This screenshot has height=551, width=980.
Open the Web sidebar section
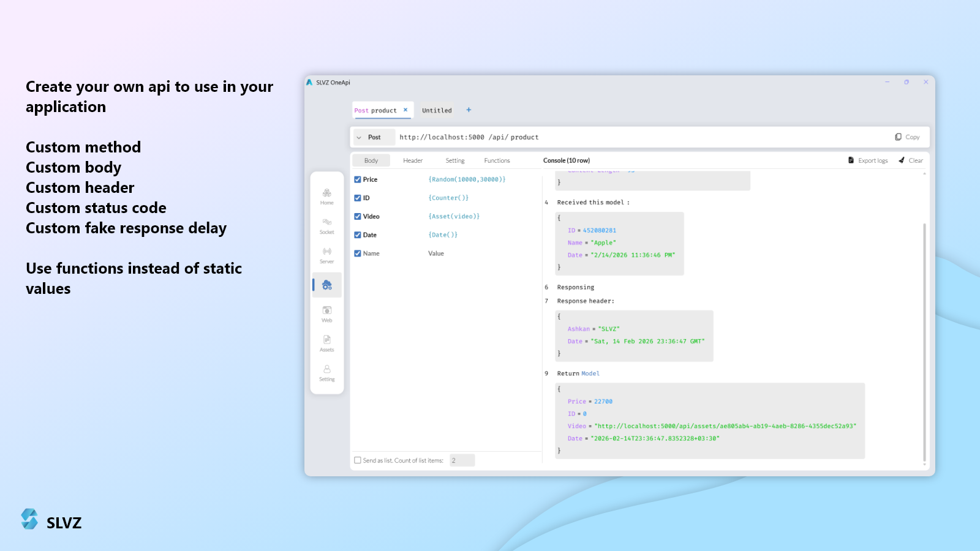pyautogui.click(x=326, y=314)
